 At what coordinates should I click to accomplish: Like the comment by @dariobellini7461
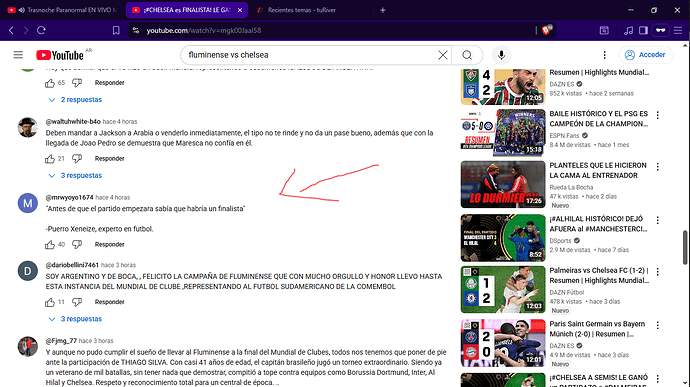[x=50, y=302]
